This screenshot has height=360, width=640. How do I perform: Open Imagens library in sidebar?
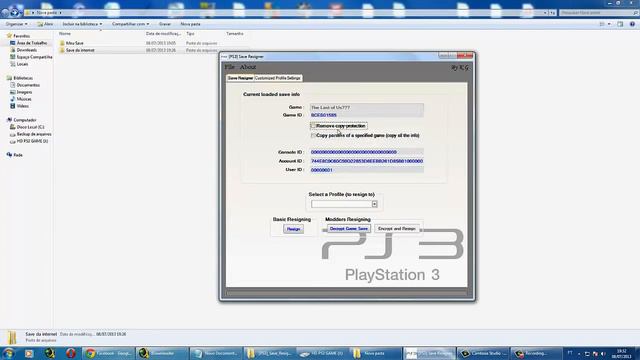(24, 92)
